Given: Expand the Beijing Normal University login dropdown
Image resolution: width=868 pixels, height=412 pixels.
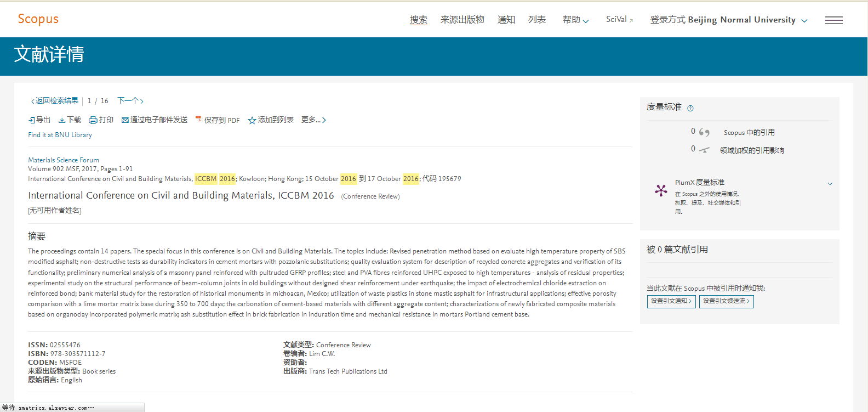Looking at the screenshot, I should click(804, 21).
